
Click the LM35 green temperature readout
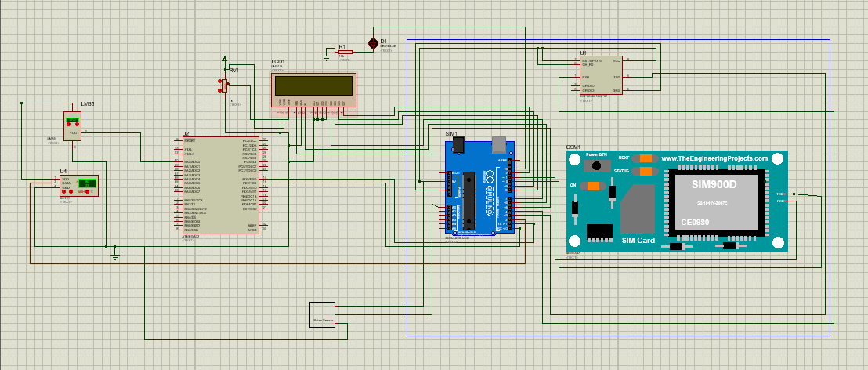73,120
